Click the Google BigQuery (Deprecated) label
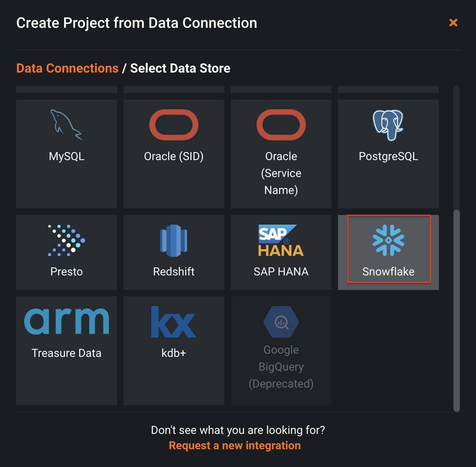 click(x=281, y=367)
